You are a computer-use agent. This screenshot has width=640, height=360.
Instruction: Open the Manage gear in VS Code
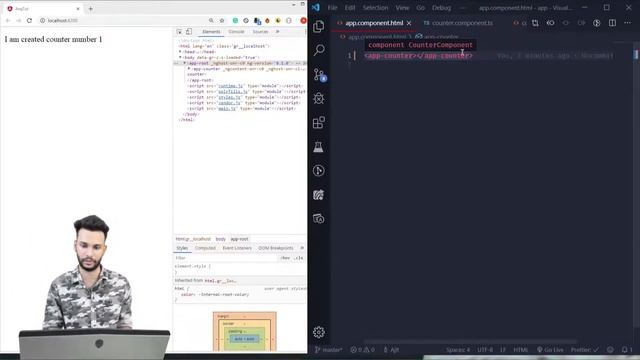pyautogui.click(x=319, y=332)
